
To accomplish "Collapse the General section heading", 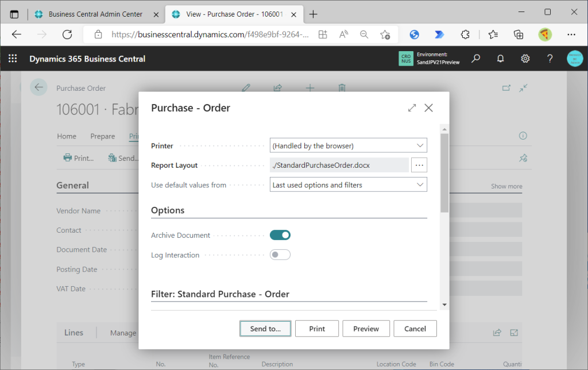I will (72, 186).
